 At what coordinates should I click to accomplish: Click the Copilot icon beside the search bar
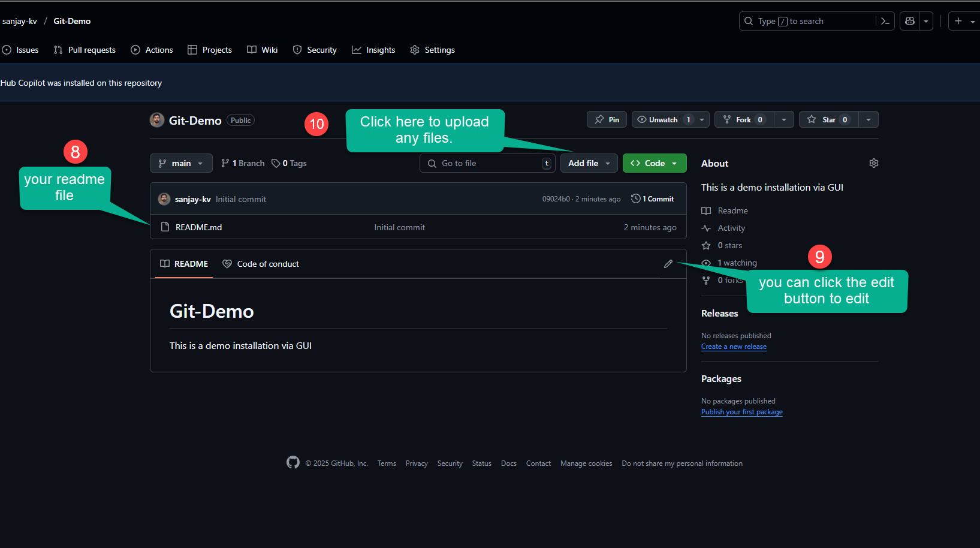click(909, 21)
